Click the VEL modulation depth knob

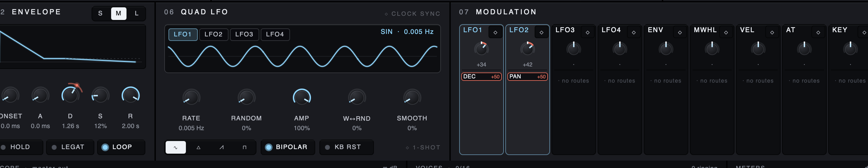(x=758, y=49)
